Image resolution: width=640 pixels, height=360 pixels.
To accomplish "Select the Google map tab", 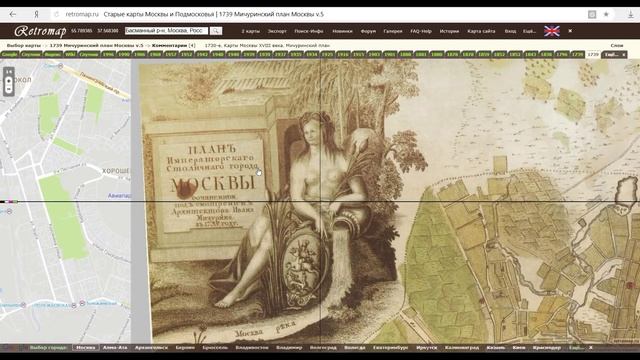I will coord(9,54).
